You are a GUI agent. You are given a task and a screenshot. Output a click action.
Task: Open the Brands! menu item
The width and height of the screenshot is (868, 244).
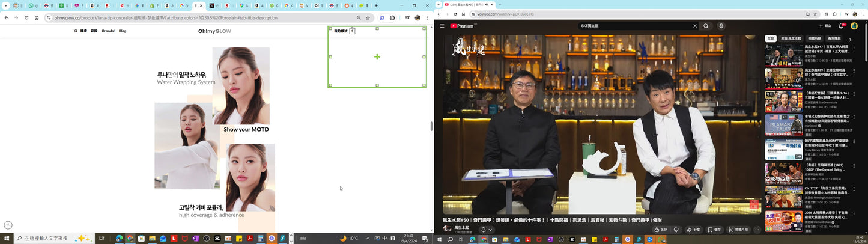pyautogui.click(x=108, y=31)
